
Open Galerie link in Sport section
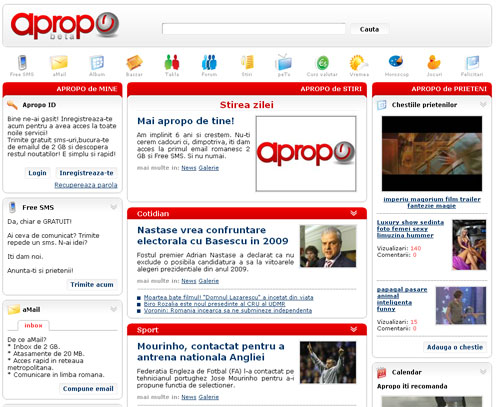click(209, 397)
